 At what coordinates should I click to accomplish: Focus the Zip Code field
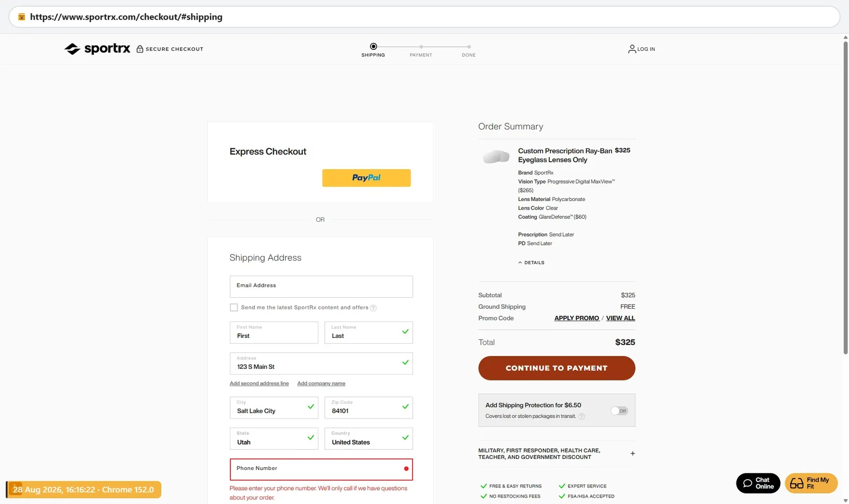369,408
